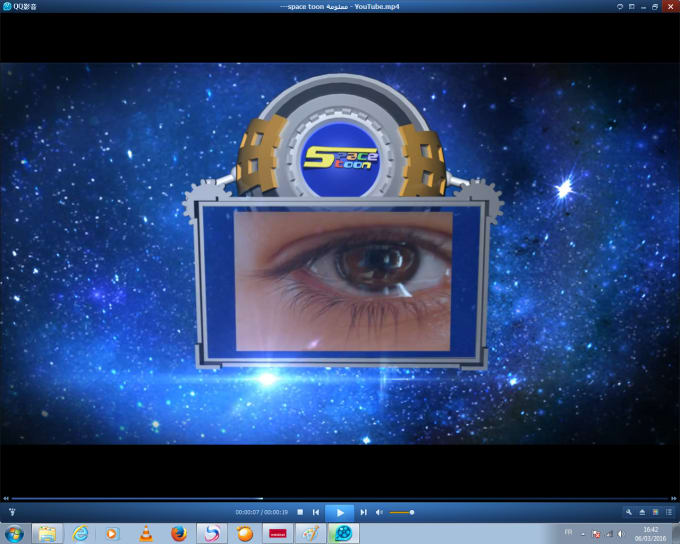Screen dimensions: 680x544
Task: Open Firefox from the taskbar
Action: pos(178,533)
